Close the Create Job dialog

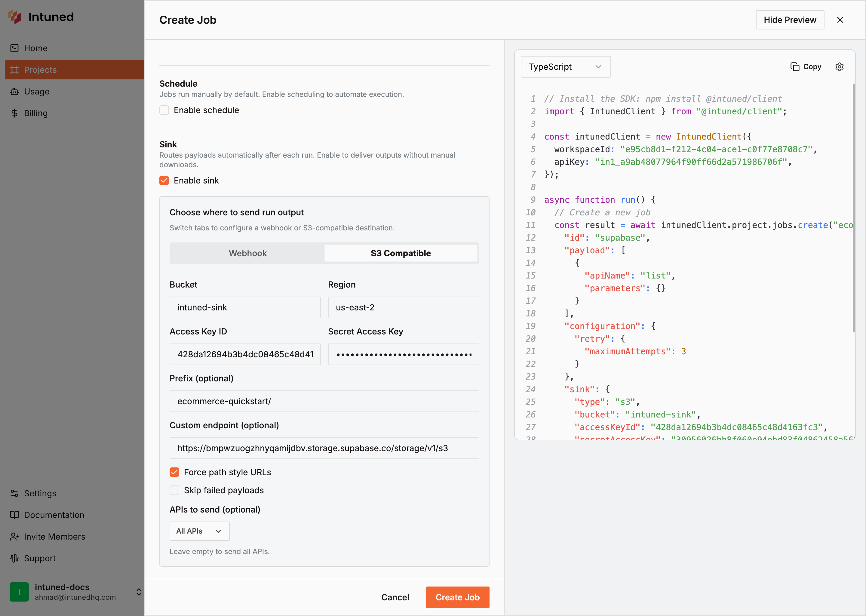coord(840,20)
